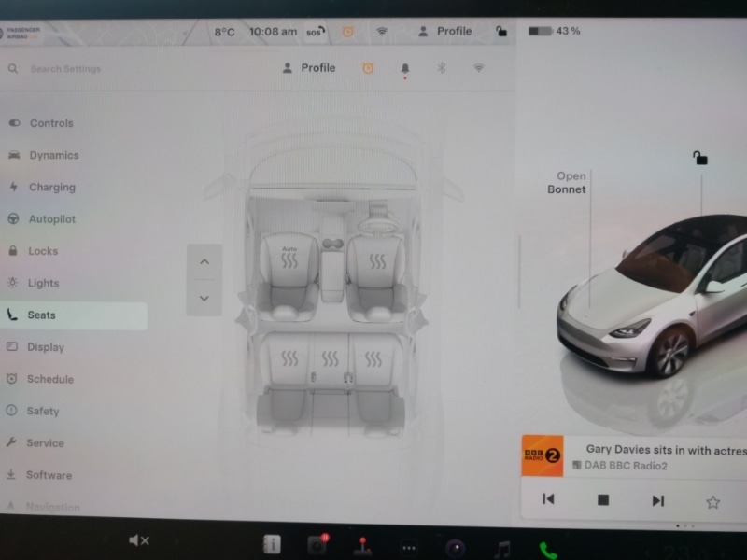Click the up chevron beside the seat diagram

204,261
